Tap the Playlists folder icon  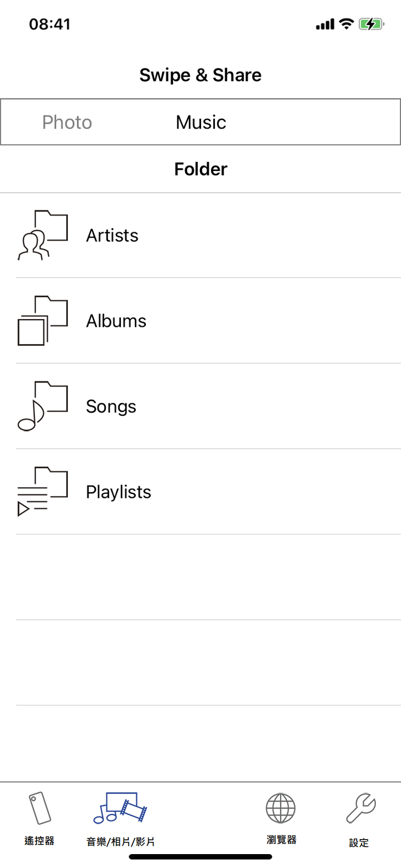click(x=42, y=492)
